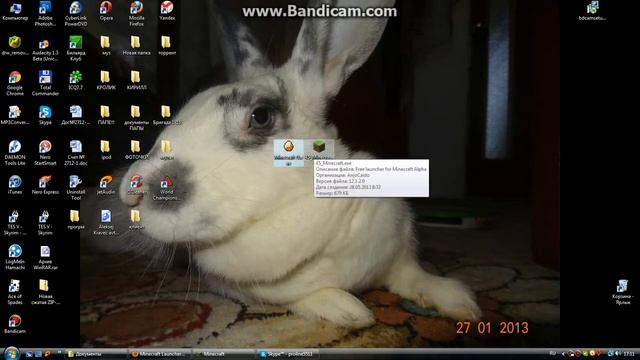The width and height of the screenshot is (640, 360).
Task: Open the КИРИЛЛ folder
Action: coord(136,80)
